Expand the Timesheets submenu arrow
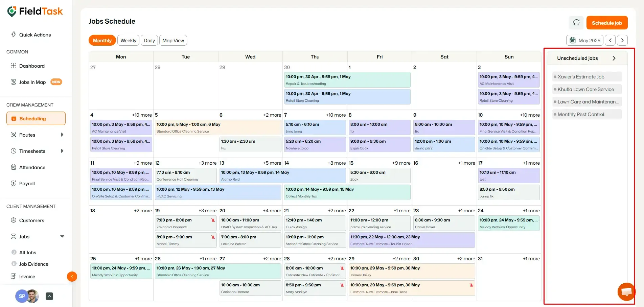This screenshot has height=307, width=644. [x=62, y=151]
